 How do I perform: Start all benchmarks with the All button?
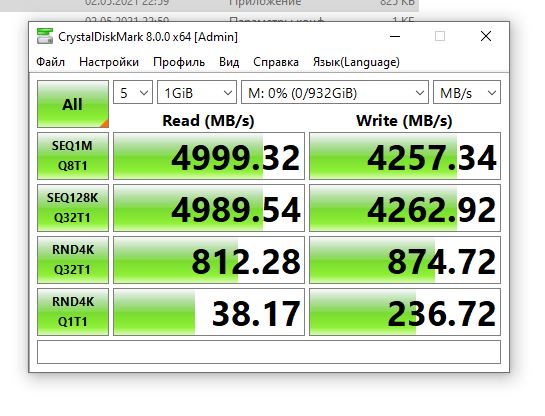pyautogui.click(x=73, y=104)
